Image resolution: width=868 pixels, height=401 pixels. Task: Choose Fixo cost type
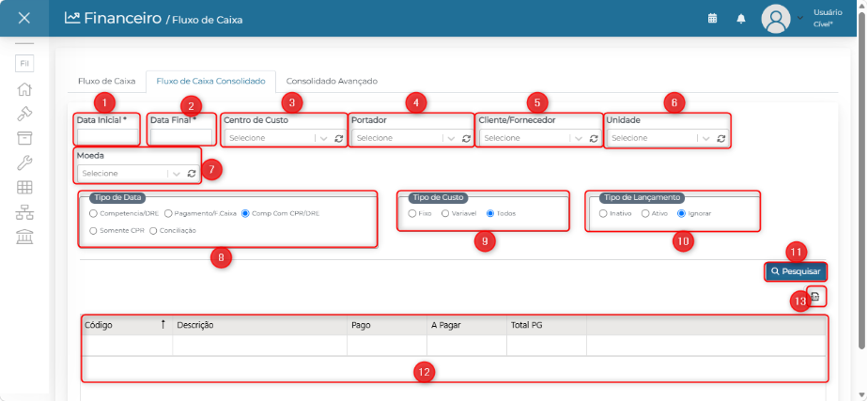click(x=411, y=213)
